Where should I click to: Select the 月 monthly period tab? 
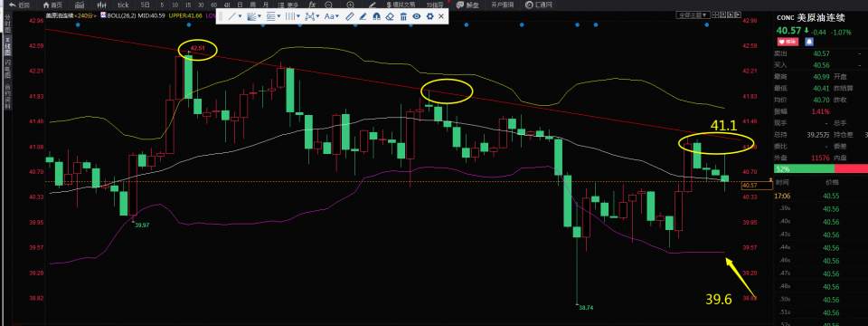click(x=265, y=5)
